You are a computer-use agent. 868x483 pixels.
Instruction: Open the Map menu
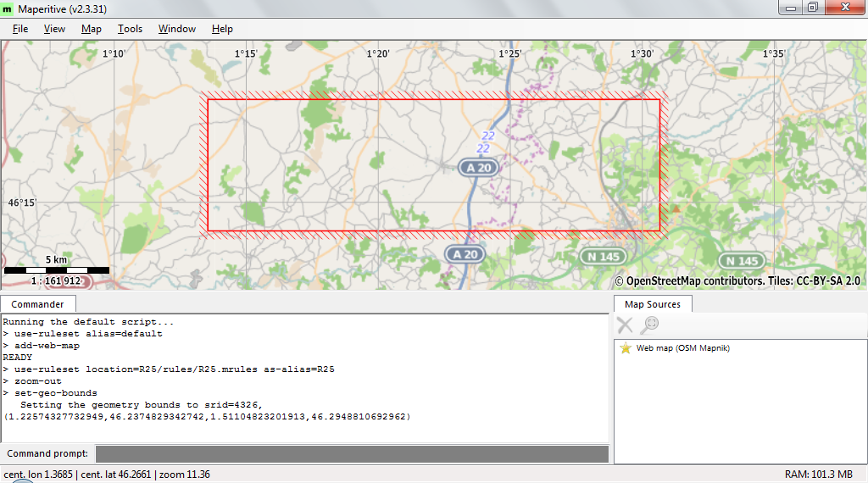pyautogui.click(x=92, y=29)
